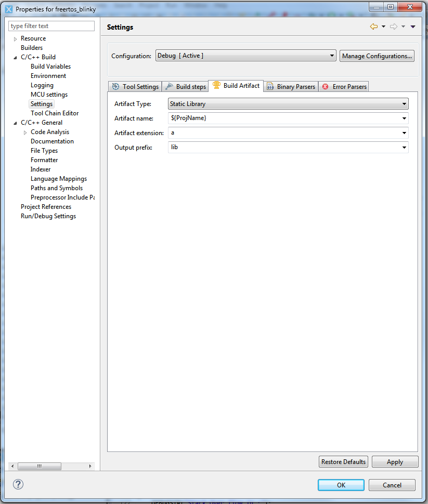Click the Error Parsers red error icon
Image resolution: width=428 pixels, height=504 pixels.
coord(327,86)
